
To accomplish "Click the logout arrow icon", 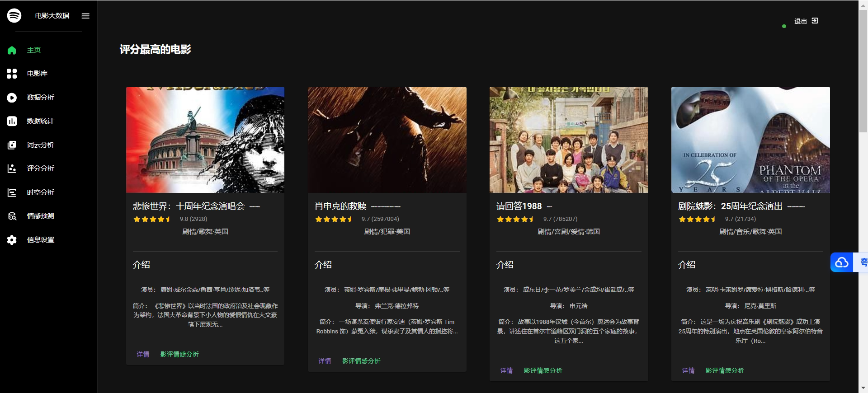I will coord(815,21).
